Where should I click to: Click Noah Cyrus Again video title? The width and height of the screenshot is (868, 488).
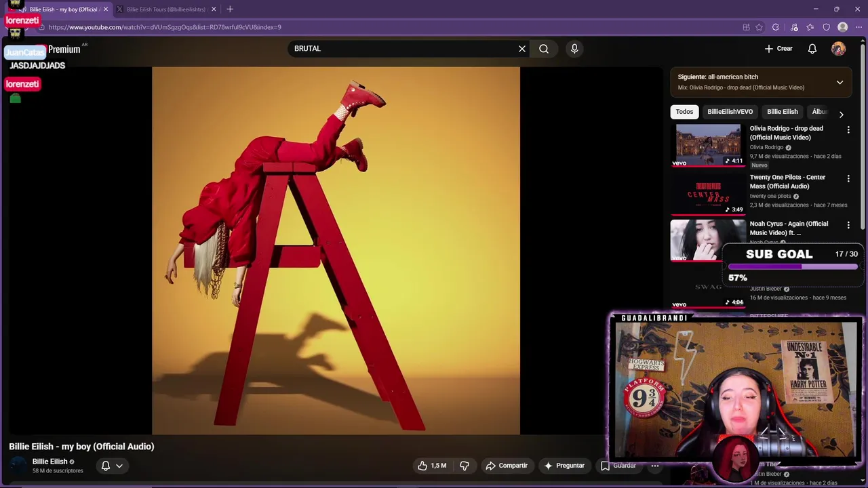coord(789,228)
